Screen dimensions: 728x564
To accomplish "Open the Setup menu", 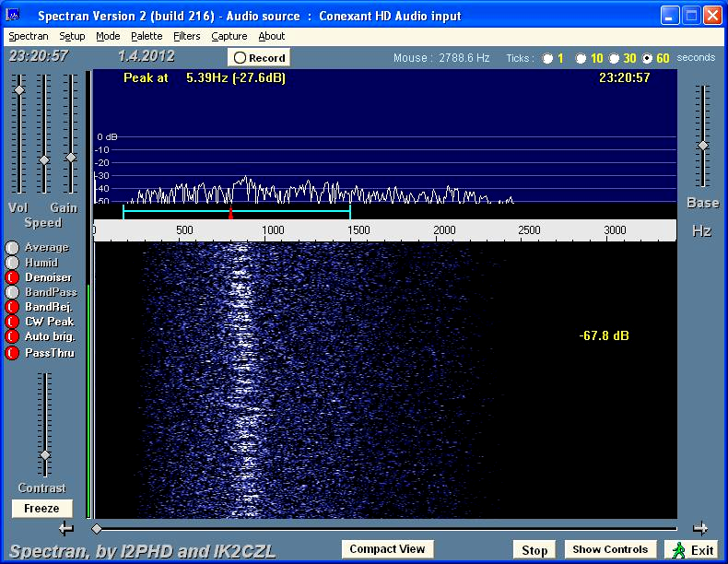I will (x=72, y=36).
